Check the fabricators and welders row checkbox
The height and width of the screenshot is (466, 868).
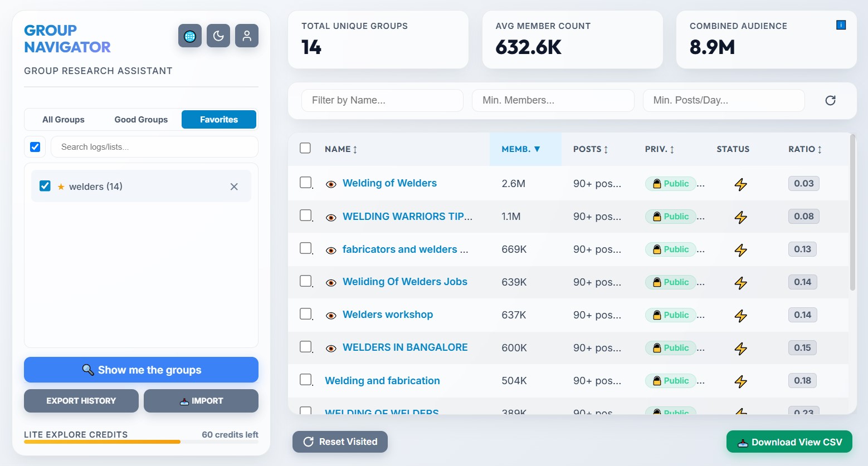coord(305,248)
